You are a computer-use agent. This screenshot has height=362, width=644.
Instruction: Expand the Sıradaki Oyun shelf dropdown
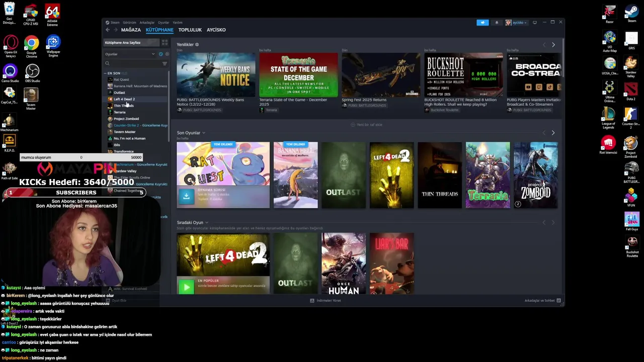point(206,223)
